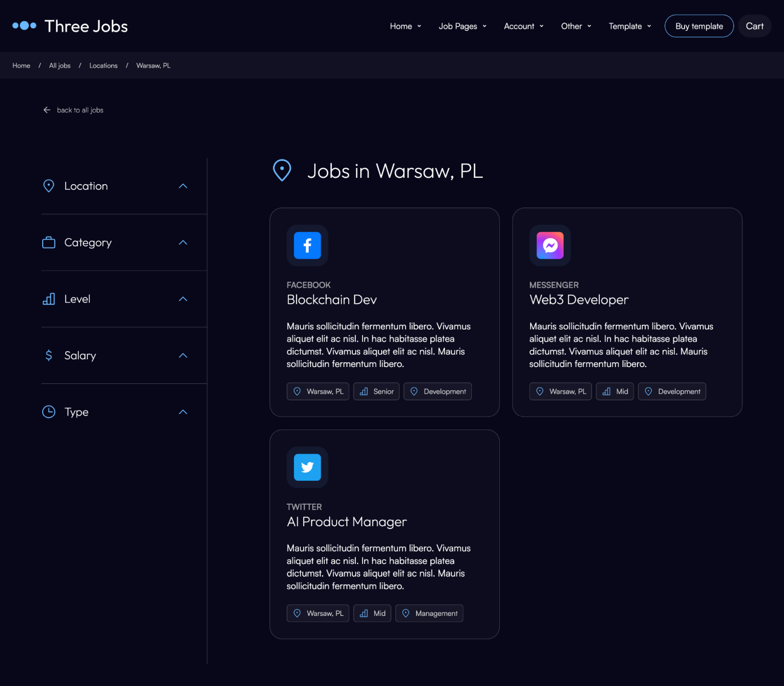Viewport: 784px width, 686px height.
Task: Click level icon in AI Product Manager Mid tag
Action: (x=364, y=613)
